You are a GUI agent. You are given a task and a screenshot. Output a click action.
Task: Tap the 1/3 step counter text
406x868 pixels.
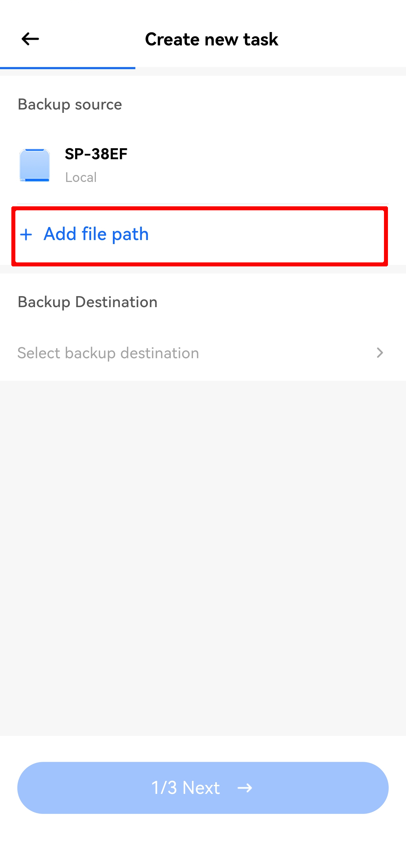coord(164,788)
